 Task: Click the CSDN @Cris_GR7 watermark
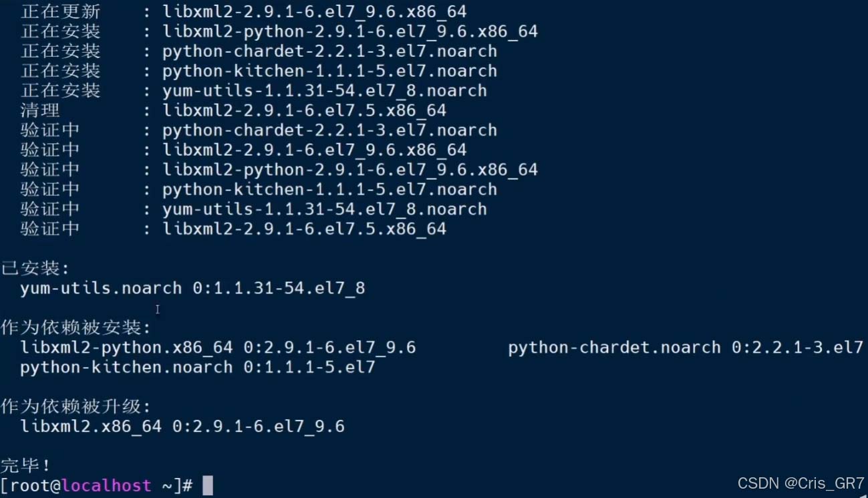(x=799, y=483)
